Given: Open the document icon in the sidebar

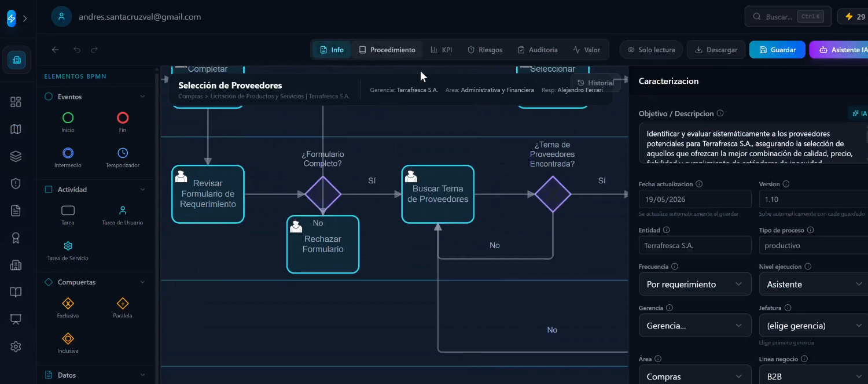Looking at the screenshot, I should point(16,211).
